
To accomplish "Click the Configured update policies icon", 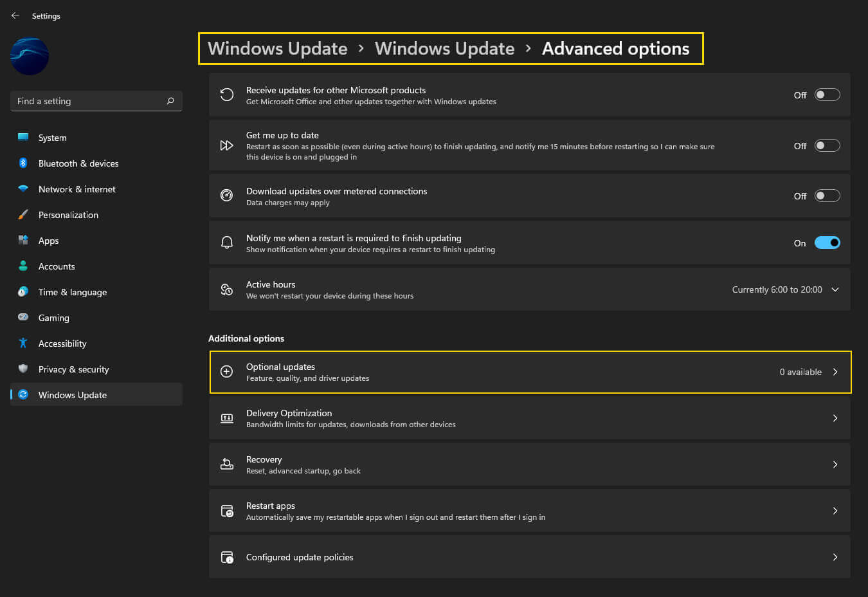I will 227,557.
